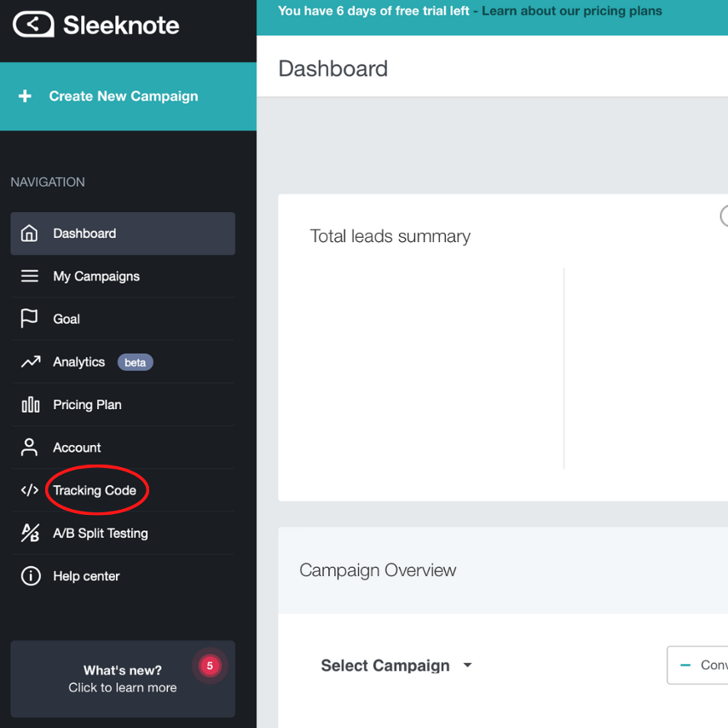The width and height of the screenshot is (728, 728).
Task: Expand the Select Campaign dropdown
Action: [x=396, y=665]
